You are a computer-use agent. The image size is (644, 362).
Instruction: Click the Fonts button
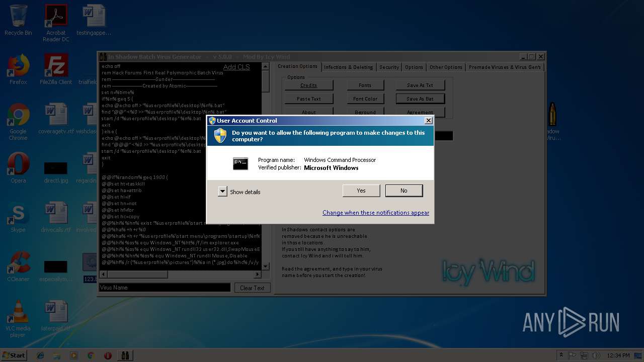click(365, 85)
